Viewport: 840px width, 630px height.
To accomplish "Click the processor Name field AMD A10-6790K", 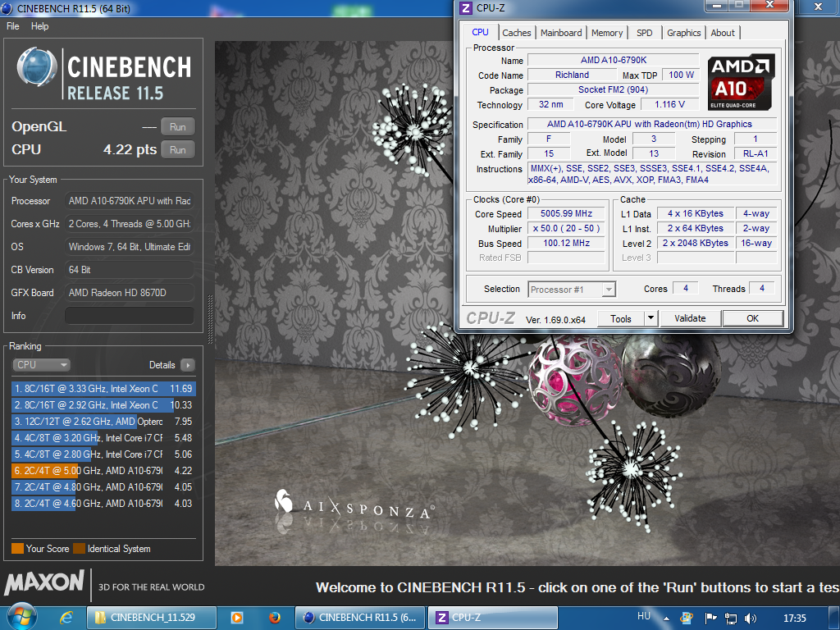I will point(614,60).
